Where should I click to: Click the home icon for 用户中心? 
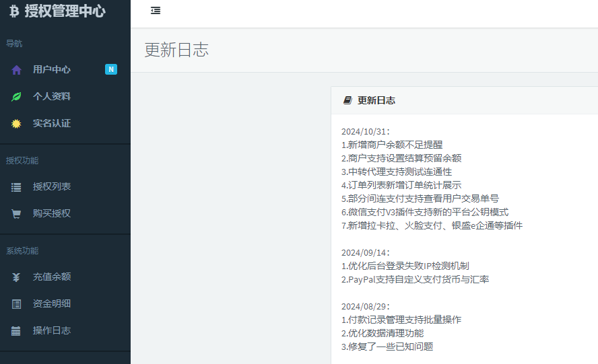(16, 70)
